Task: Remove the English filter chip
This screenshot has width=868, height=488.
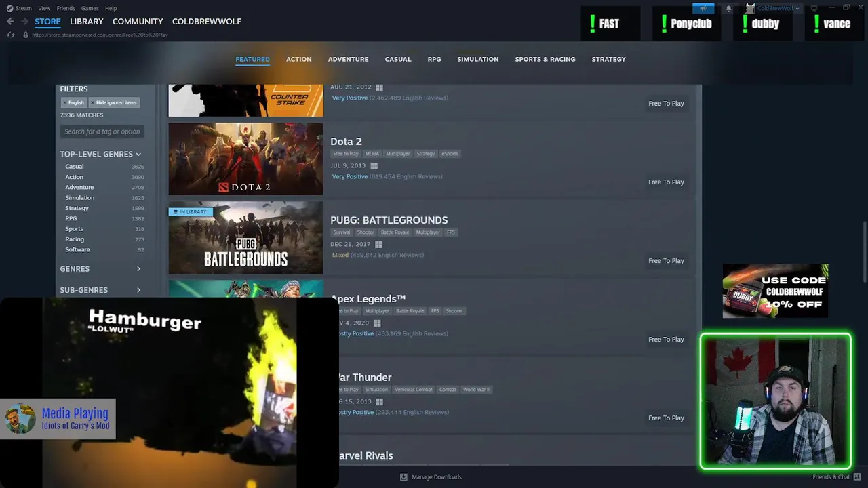Action: point(73,102)
